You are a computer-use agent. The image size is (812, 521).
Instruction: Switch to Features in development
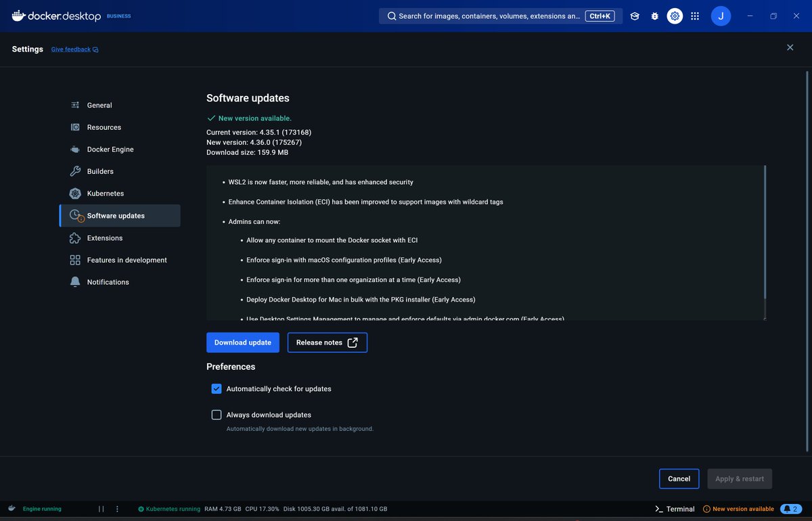pyautogui.click(x=120, y=260)
